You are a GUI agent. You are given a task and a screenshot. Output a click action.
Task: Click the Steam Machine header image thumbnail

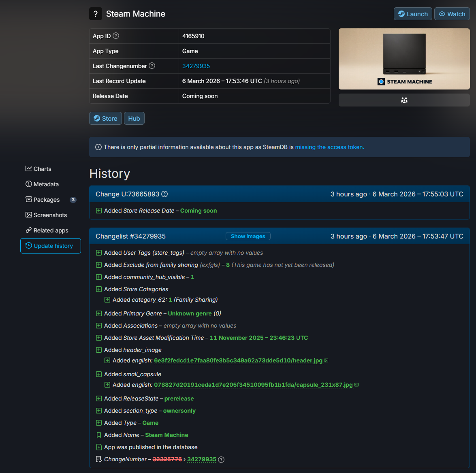(x=404, y=59)
